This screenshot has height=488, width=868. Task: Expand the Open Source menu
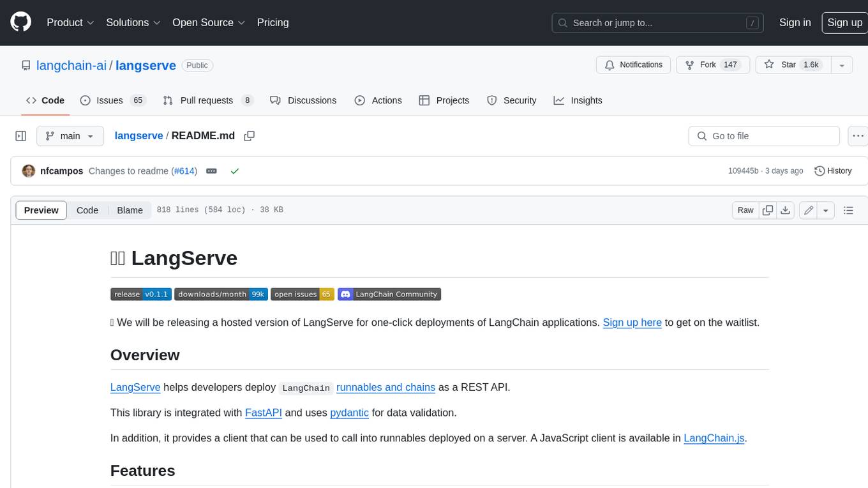209,22
